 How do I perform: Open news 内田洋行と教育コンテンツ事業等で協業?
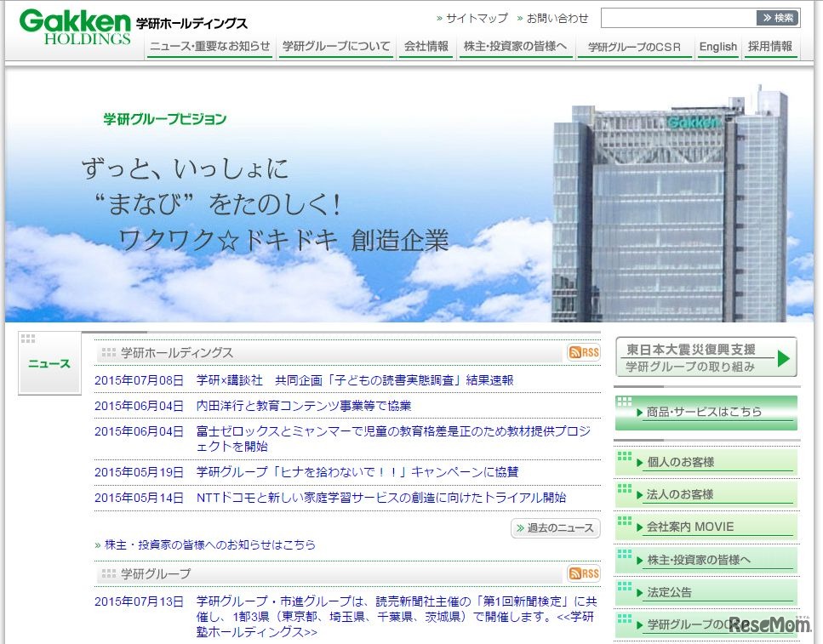pos(303,406)
